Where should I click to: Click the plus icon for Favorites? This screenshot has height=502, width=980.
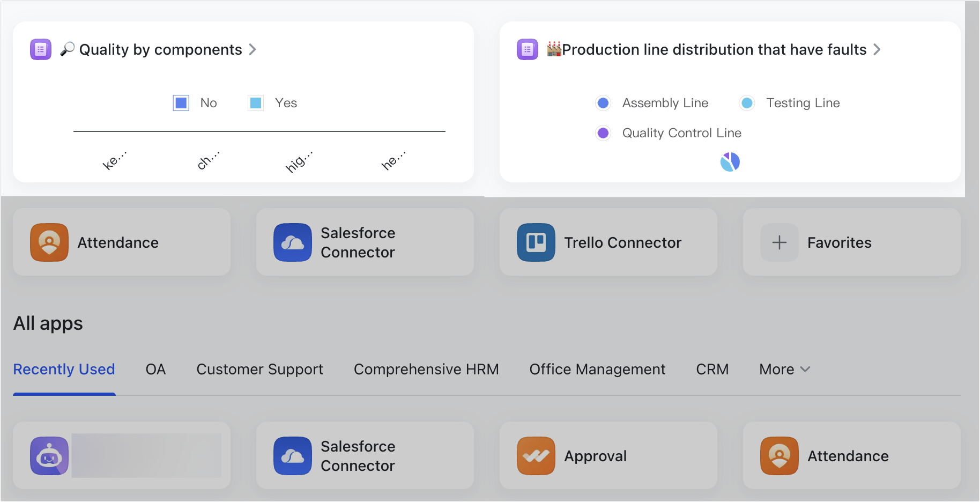click(x=779, y=242)
